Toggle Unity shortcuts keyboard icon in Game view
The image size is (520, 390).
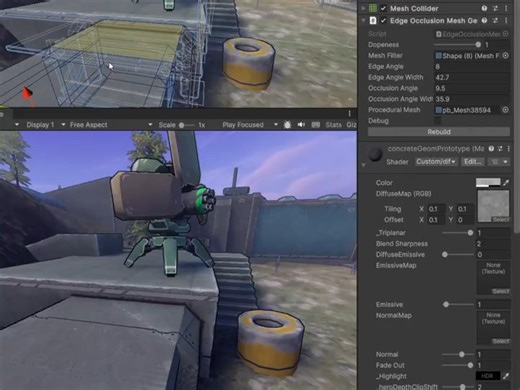tap(316, 125)
